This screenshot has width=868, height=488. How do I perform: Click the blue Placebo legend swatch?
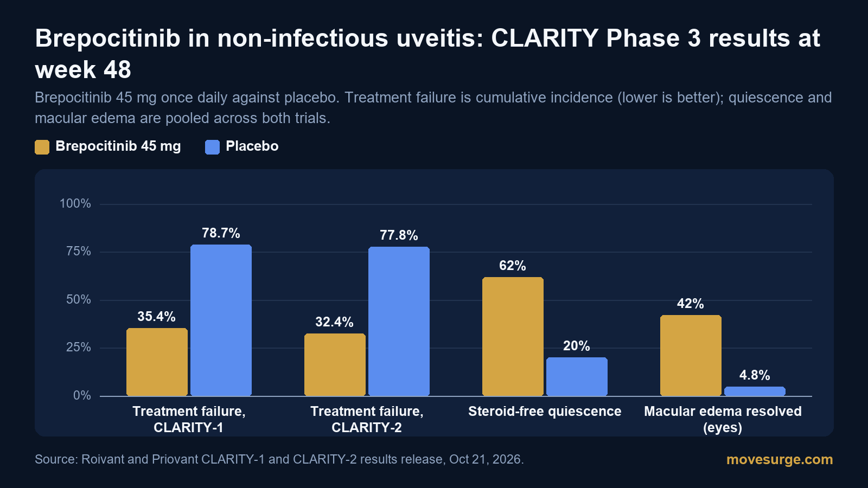tap(212, 147)
